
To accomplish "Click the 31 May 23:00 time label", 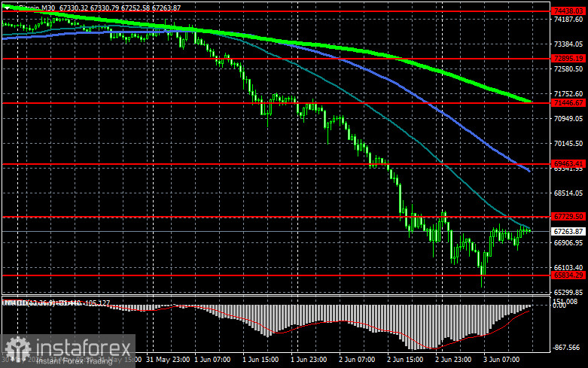I will 168,360.
